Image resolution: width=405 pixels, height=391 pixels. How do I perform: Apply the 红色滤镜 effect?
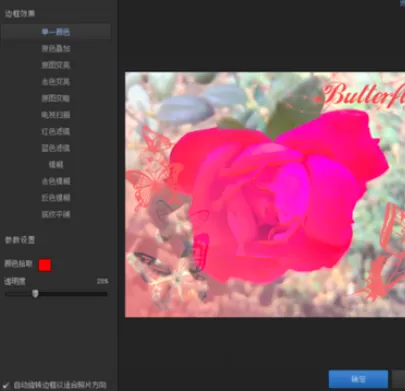56,132
